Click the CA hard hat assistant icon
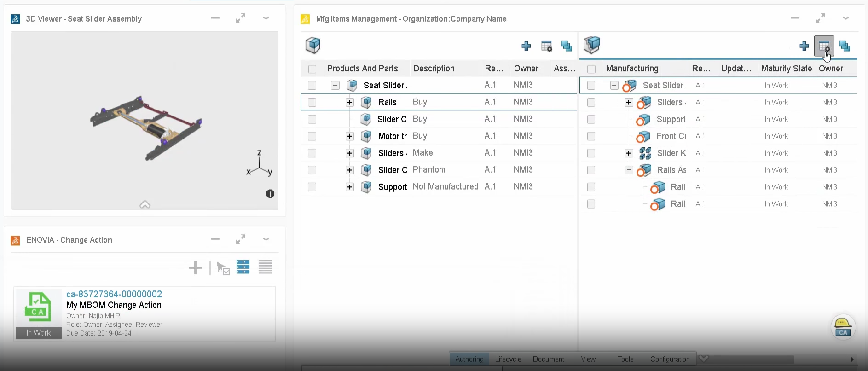This screenshot has width=868, height=371. pyautogui.click(x=843, y=327)
